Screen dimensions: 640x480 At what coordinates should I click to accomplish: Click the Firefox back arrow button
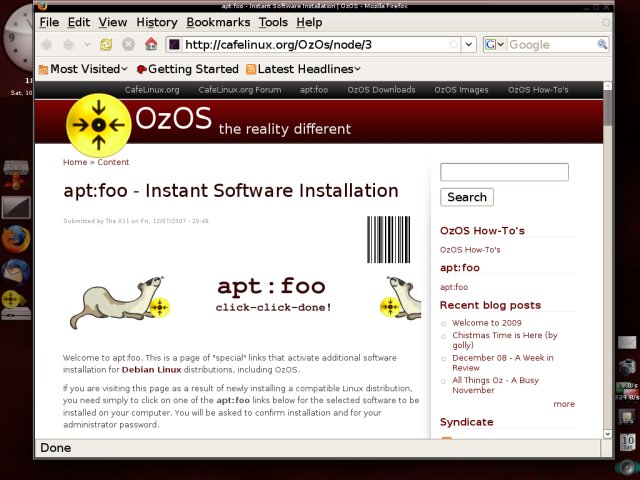tap(47, 44)
